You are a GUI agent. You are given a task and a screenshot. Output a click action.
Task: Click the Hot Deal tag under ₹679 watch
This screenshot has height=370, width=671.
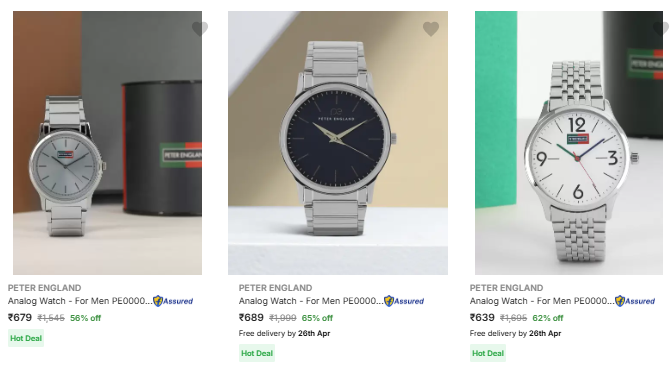point(26,338)
